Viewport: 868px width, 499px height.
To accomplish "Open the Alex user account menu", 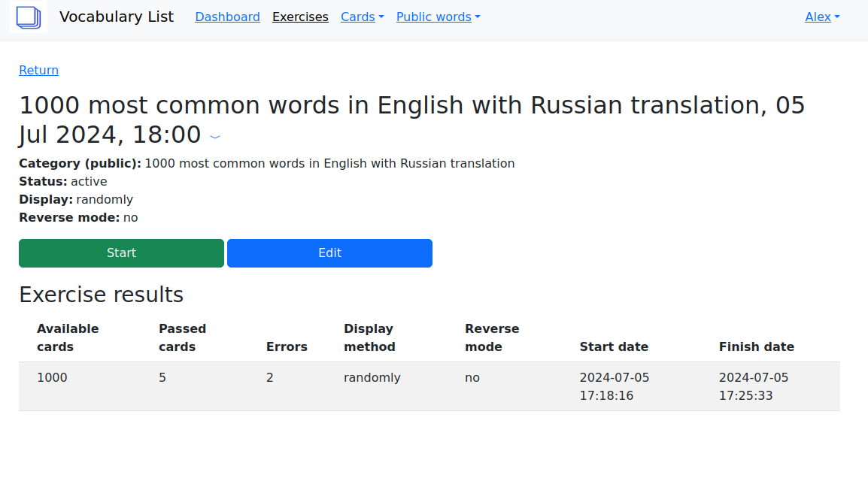I will point(822,17).
